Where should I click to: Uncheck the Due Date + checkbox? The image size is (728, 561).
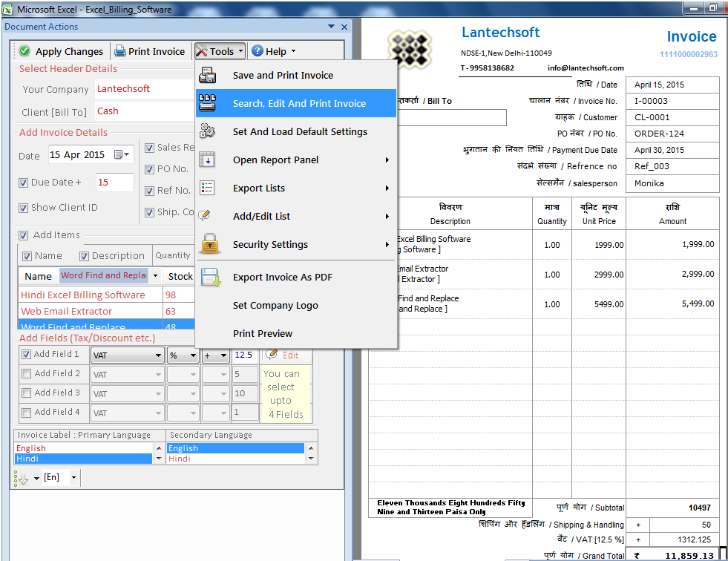23,183
